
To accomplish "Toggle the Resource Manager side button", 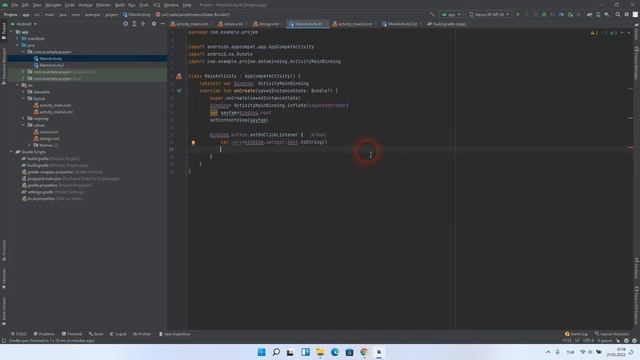I will click(4, 66).
